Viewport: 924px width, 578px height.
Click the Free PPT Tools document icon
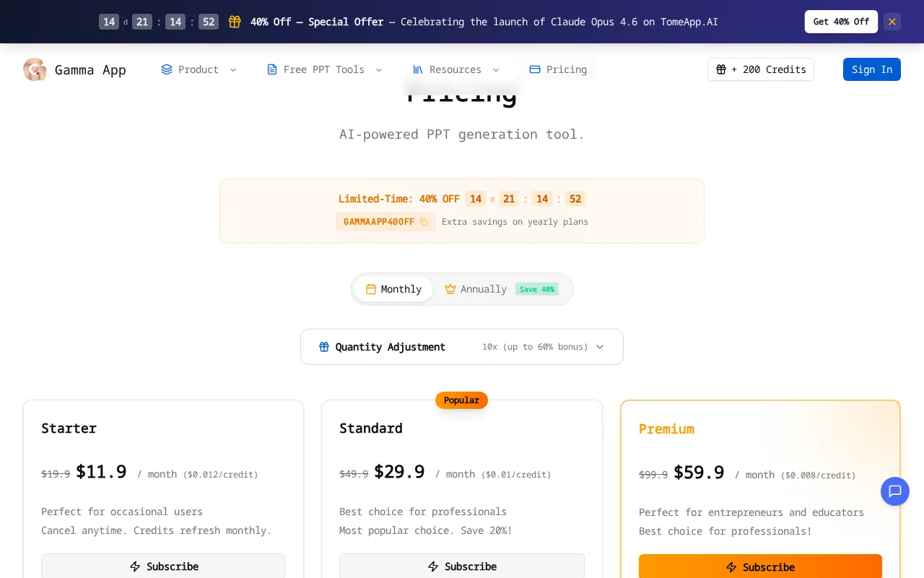272,69
